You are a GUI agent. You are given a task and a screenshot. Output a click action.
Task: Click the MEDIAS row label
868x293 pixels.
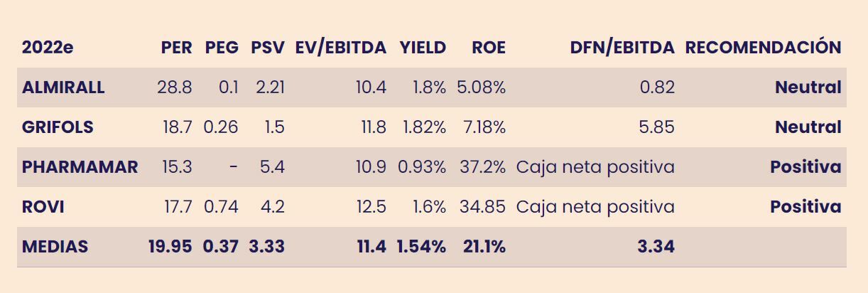pos(55,247)
